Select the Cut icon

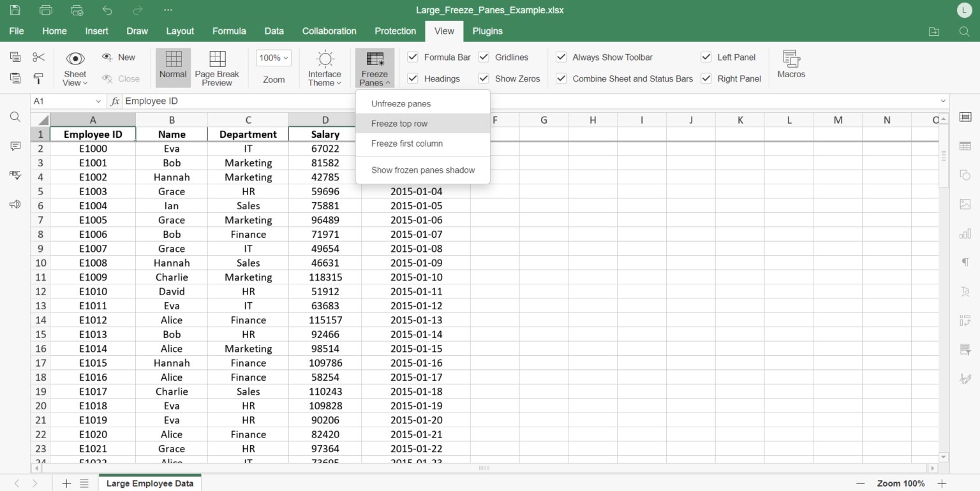click(x=38, y=57)
